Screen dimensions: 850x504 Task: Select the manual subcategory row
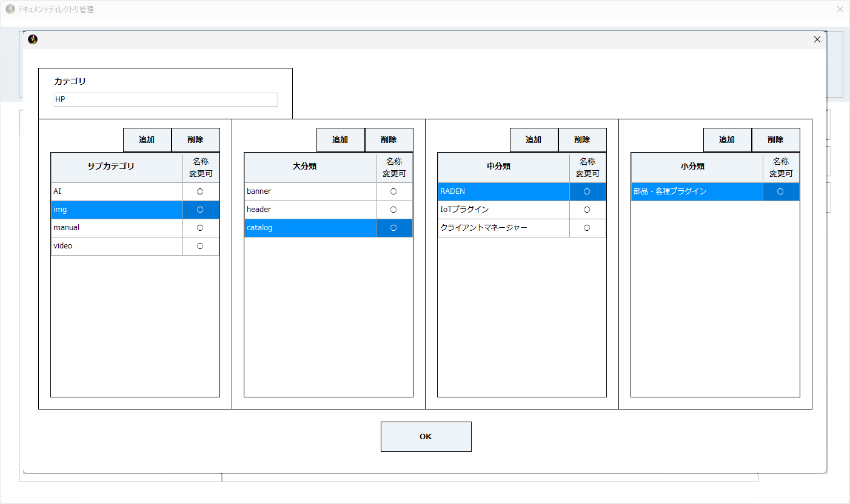click(135, 228)
